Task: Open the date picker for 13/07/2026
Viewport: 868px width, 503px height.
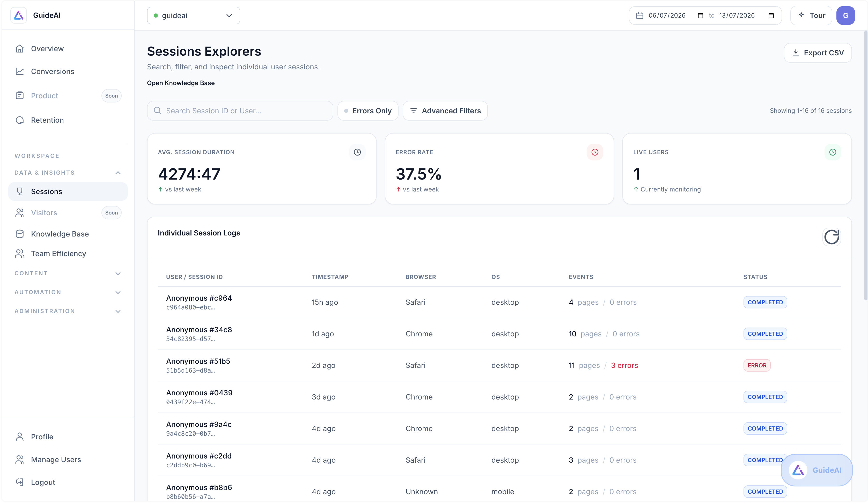Action: point(771,16)
